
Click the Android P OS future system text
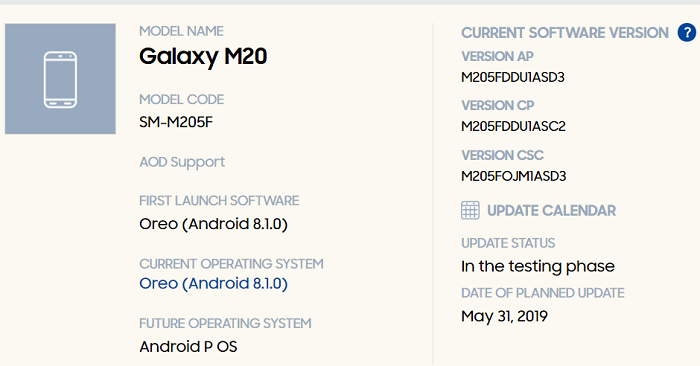point(188,347)
